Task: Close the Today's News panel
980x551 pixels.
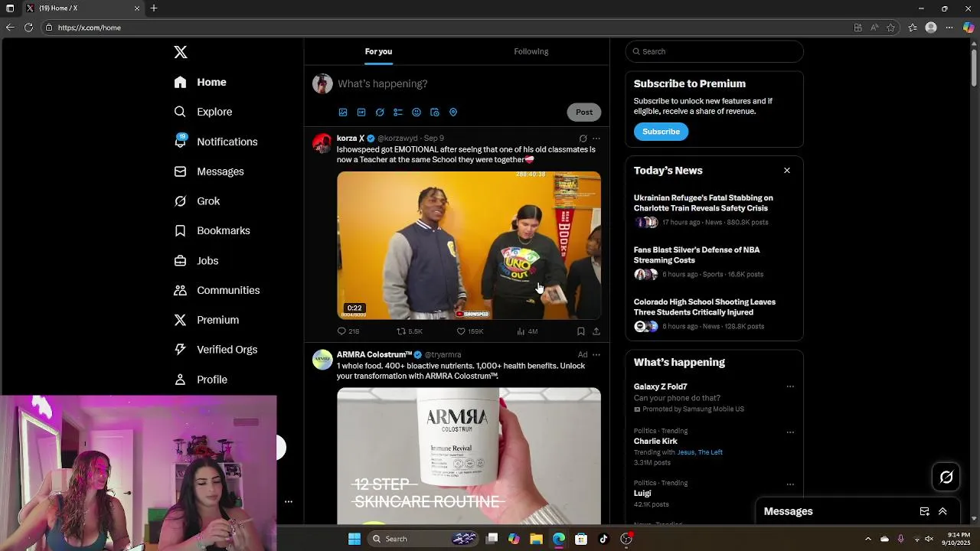Action: [x=787, y=171]
